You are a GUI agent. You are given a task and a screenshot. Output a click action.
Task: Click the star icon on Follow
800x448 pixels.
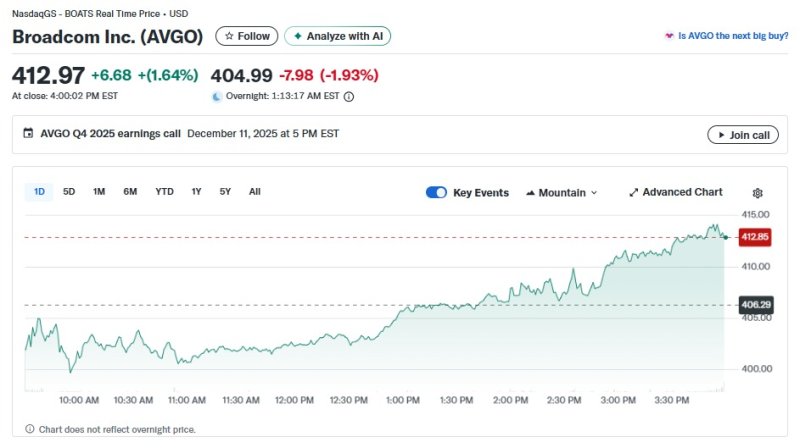[229, 36]
